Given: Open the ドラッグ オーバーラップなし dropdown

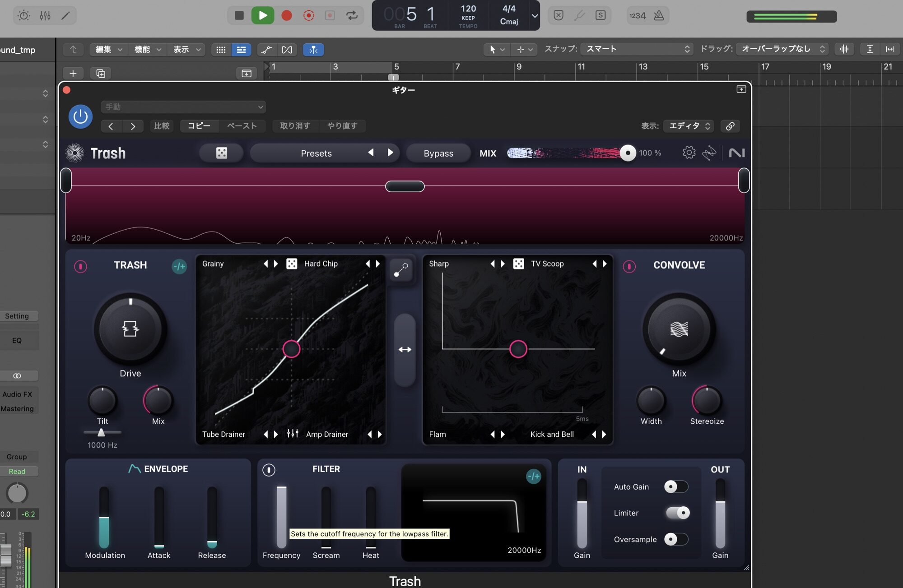Looking at the screenshot, I should point(782,49).
